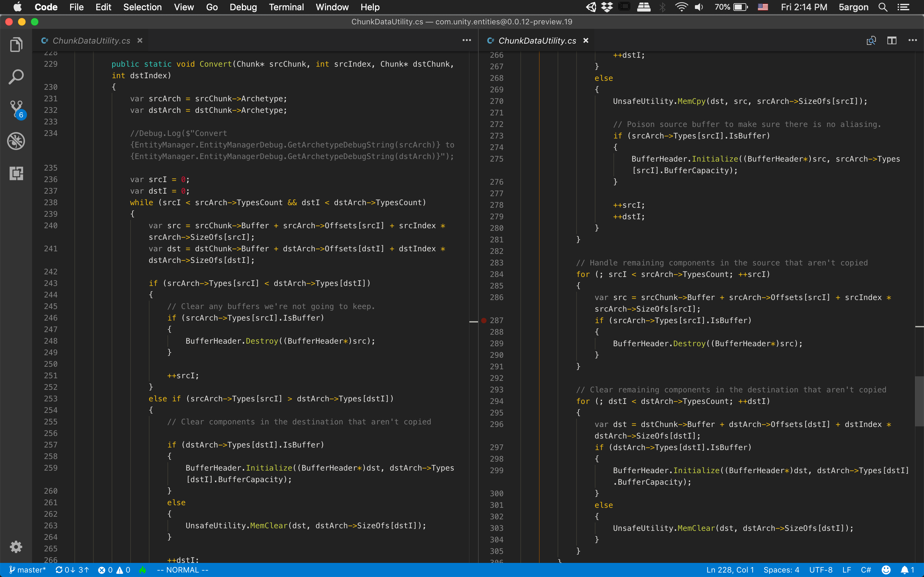Open the Extensions view in activity bar

(x=16, y=173)
